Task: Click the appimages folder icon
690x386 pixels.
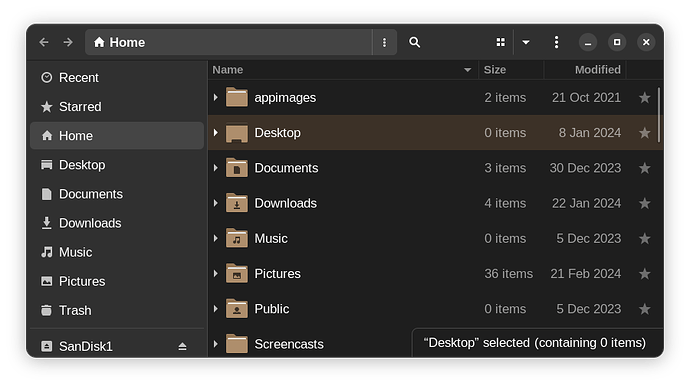Action: point(237,97)
